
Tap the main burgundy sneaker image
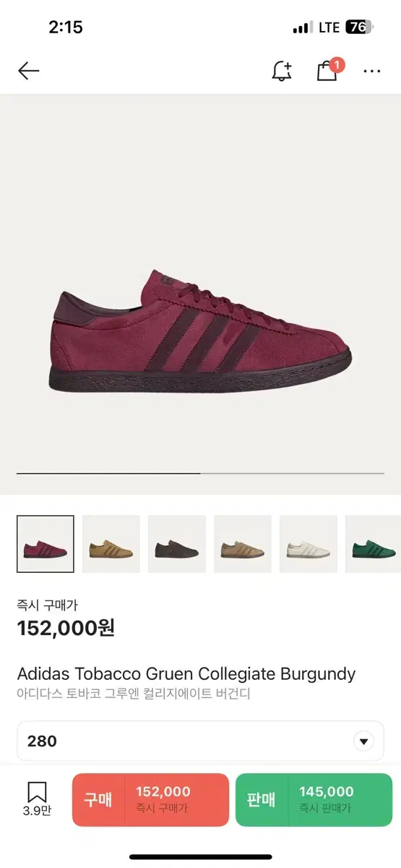[201, 332]
